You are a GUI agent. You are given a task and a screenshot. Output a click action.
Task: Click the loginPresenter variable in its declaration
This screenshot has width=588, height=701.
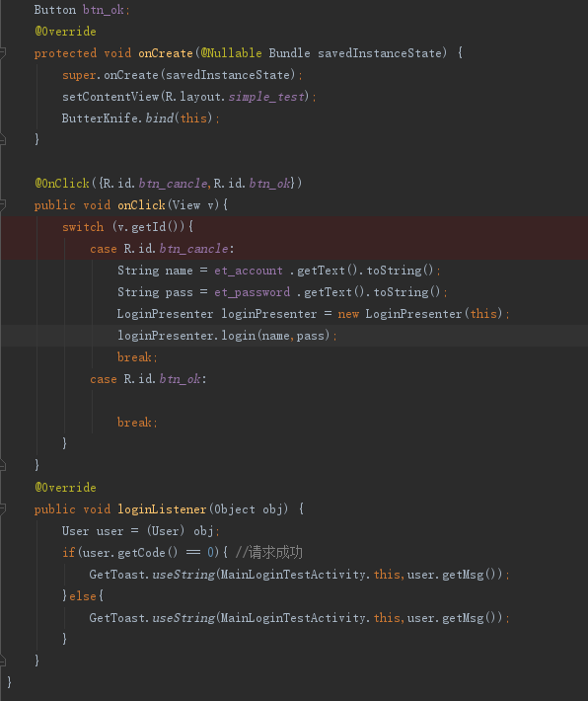point(269,314)
